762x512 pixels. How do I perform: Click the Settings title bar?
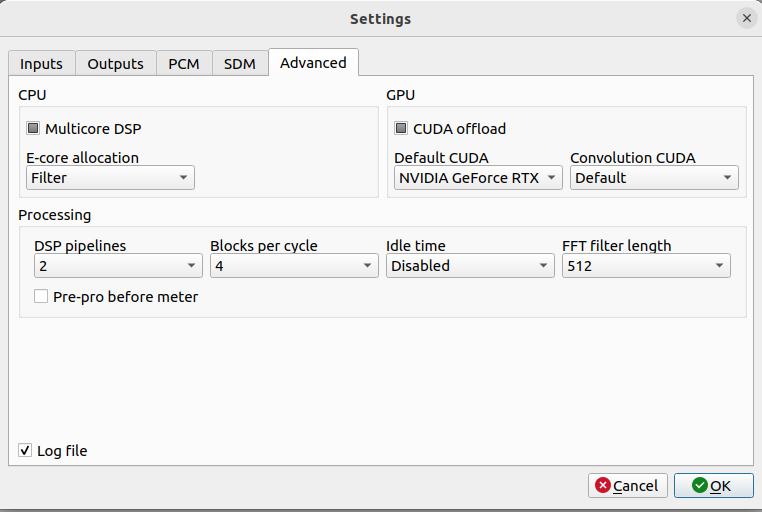click(x=380, y=18)
